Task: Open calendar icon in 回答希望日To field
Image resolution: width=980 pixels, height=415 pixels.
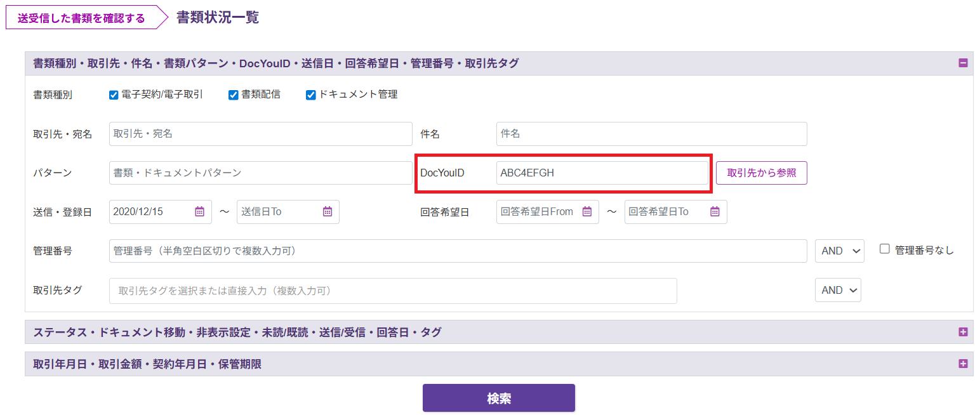Action: pyautogui.click(x=715, y=211)
